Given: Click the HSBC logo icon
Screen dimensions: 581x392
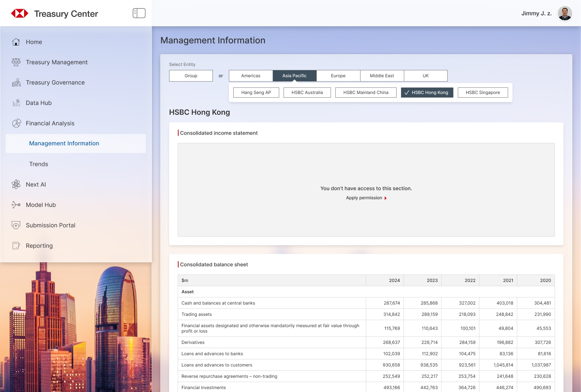Looking at the screenshot, I should pos(20,13).
